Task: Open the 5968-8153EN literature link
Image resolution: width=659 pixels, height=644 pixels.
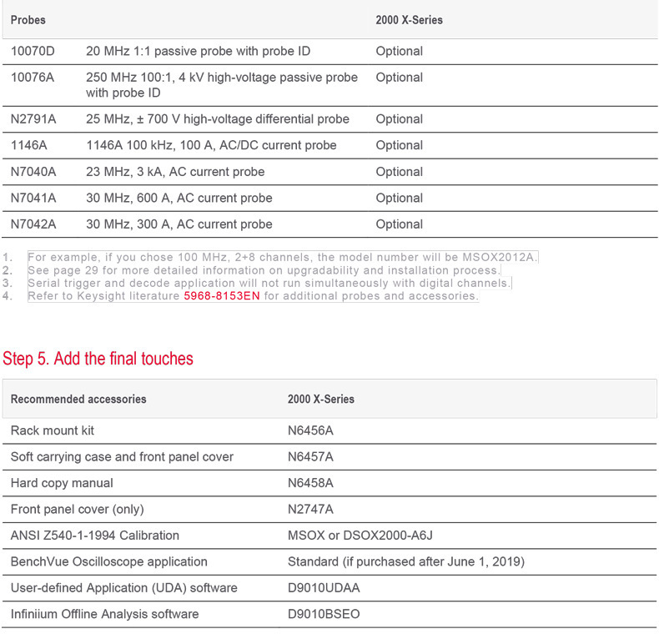Action: [222, 296]
